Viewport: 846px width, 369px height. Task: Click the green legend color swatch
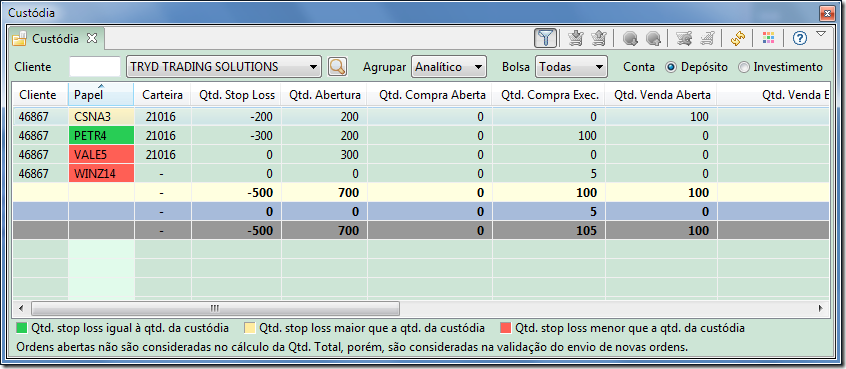tap(22, 327)
